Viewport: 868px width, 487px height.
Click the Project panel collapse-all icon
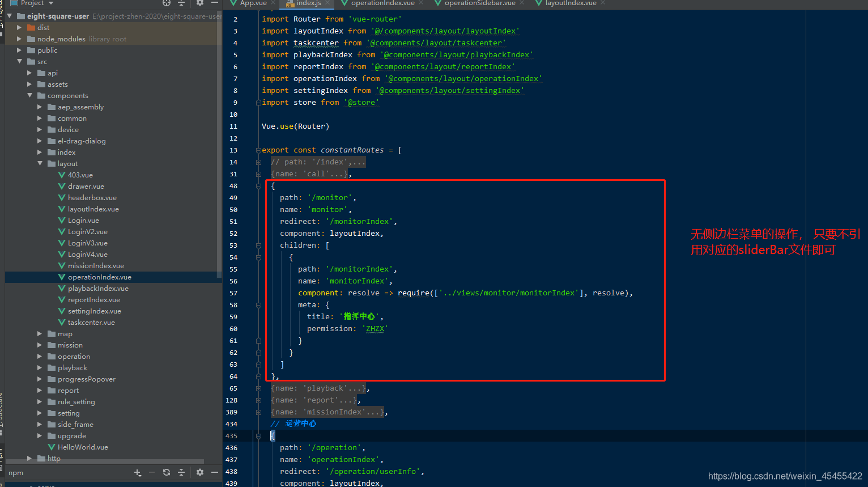coord(181,3)
